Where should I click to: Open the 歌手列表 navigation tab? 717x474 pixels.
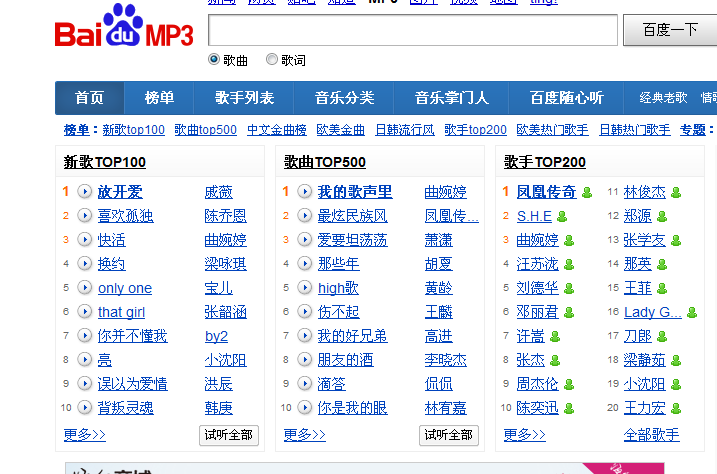coord(244,98)
